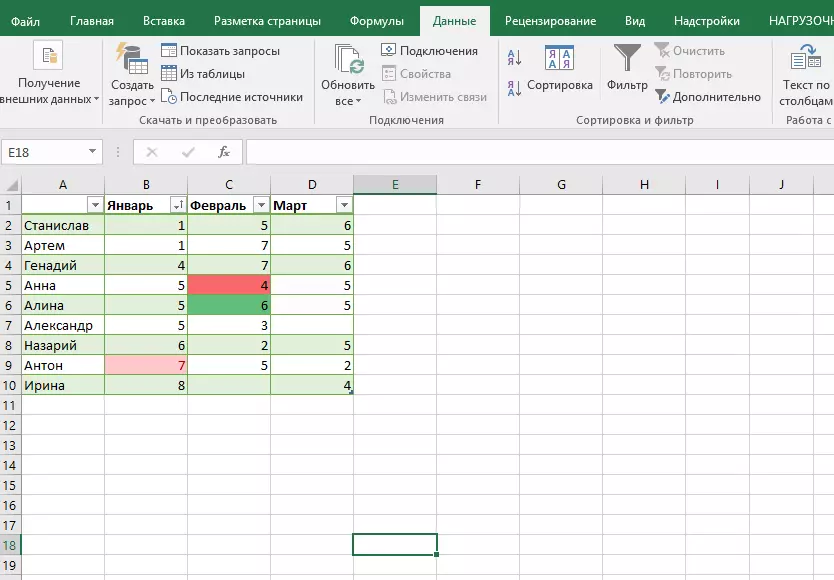The image size is (834, 580).
Task: Open the Март column filter dropdown
Action: coord(343,205)
